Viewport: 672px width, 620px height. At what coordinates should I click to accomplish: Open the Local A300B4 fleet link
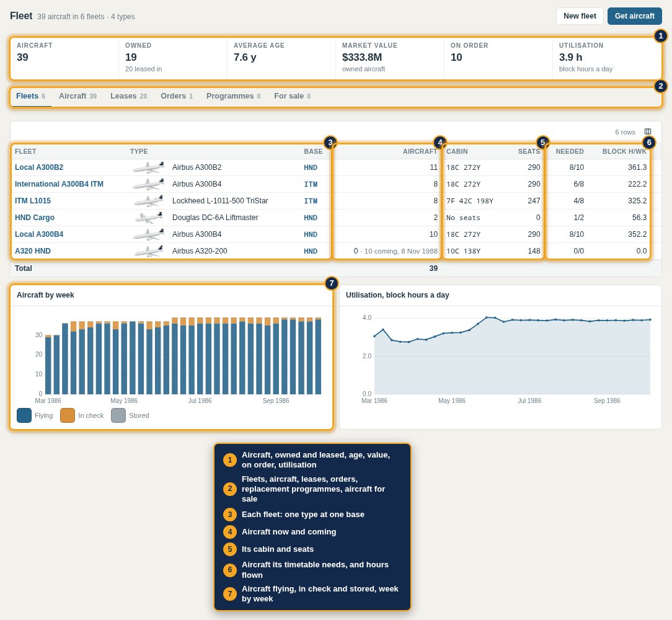[39, 234]
